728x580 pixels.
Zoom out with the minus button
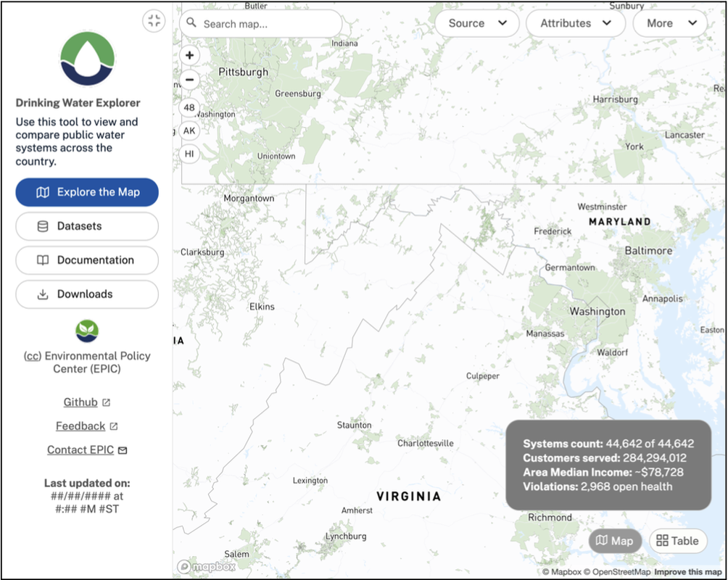pyautogui.click(x=189, y=80)
